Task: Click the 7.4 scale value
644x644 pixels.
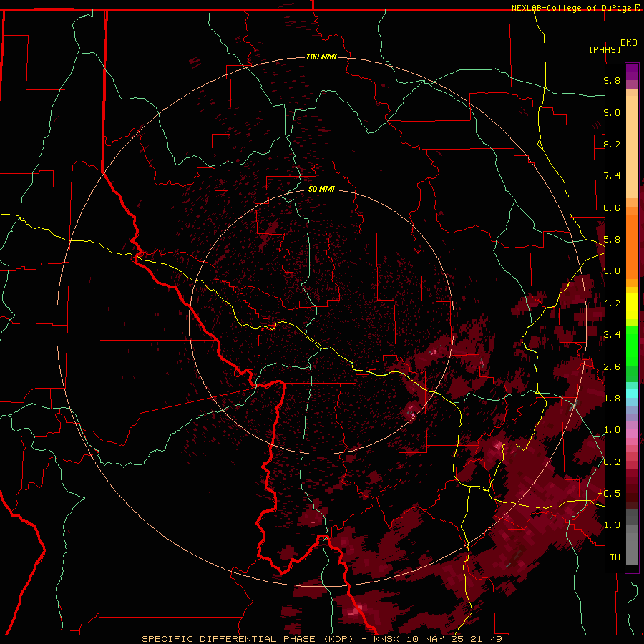Action: coord(612,176)
